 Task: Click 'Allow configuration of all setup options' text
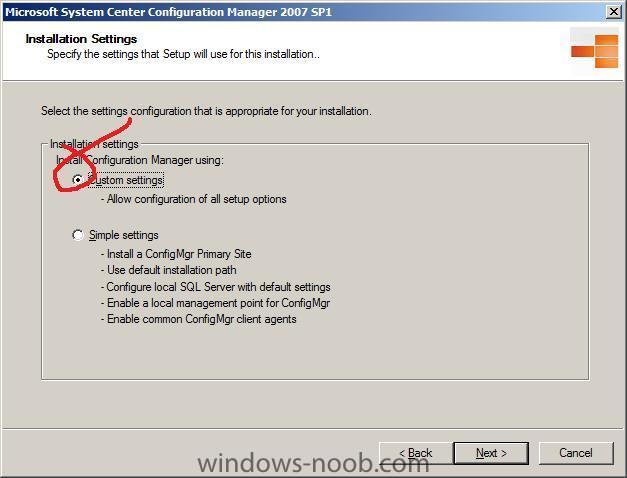point(194,199)
